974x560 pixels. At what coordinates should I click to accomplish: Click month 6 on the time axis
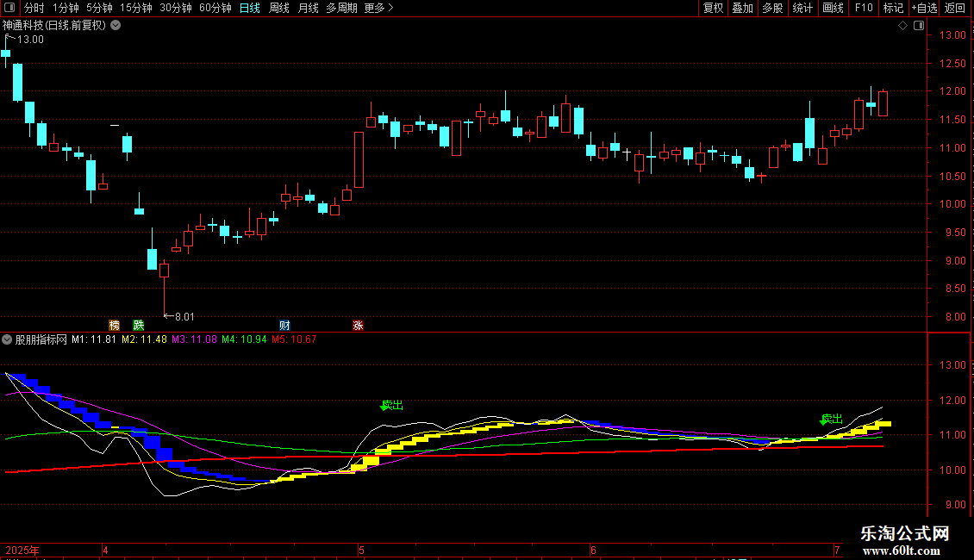click(593, 551)
